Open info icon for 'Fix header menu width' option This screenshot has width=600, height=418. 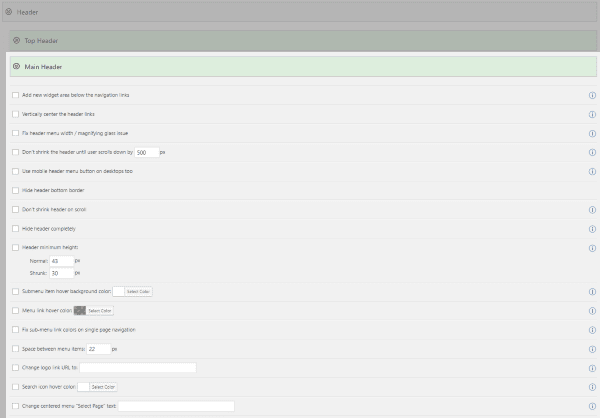592,134
